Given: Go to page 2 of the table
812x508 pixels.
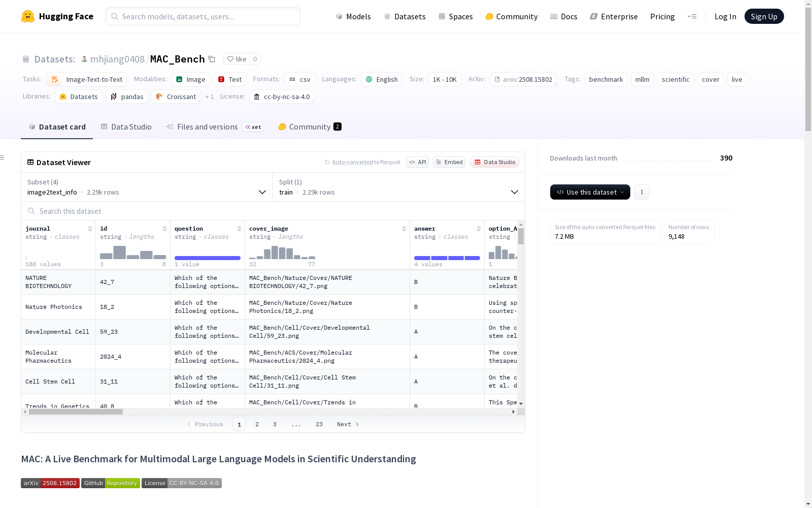Looking at the screenshot, I should 257,424.
